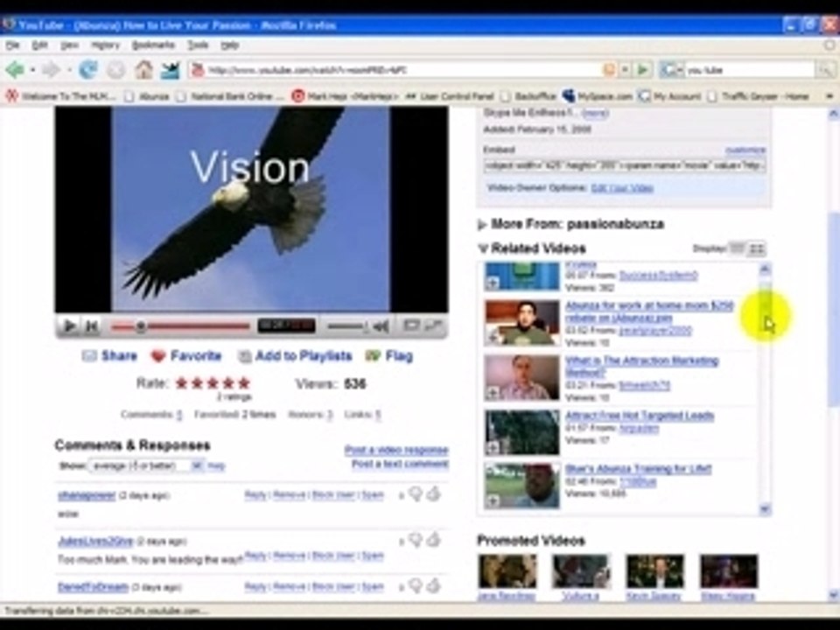Open the customize link beside Embed
This screenshot has height=630, width=840.
tap(745, 150)
